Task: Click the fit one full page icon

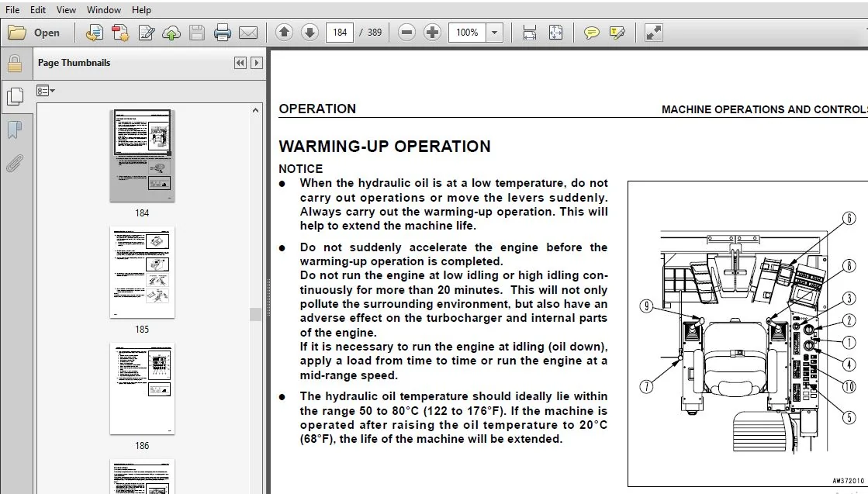Action: click(555, 33)
